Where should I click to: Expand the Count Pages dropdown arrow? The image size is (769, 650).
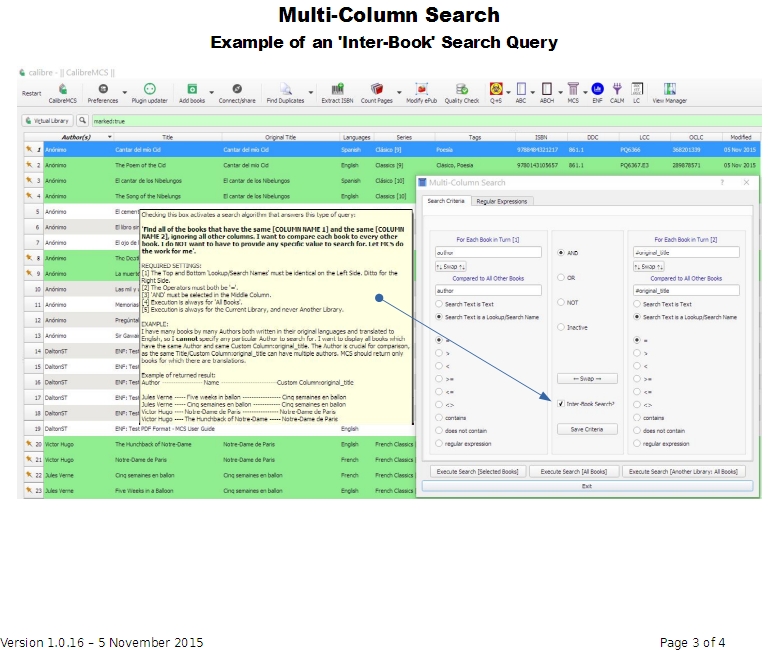click(x=399, y=92)
